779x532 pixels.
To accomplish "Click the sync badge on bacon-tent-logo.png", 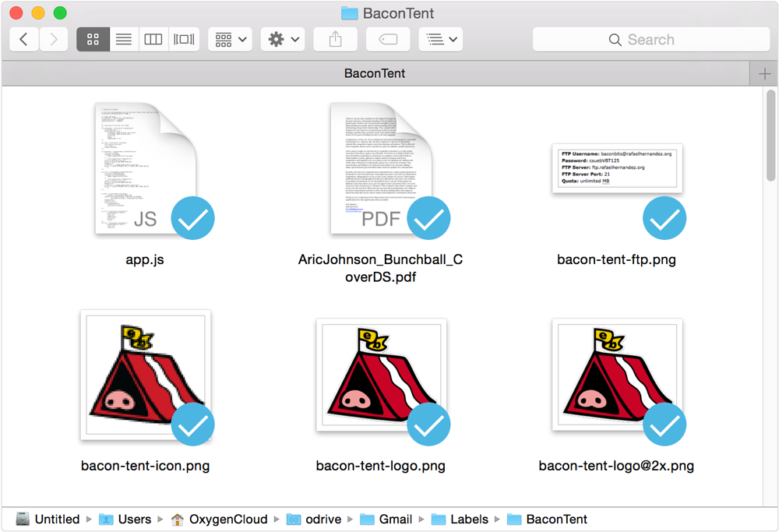I will (x=428, y=425).
